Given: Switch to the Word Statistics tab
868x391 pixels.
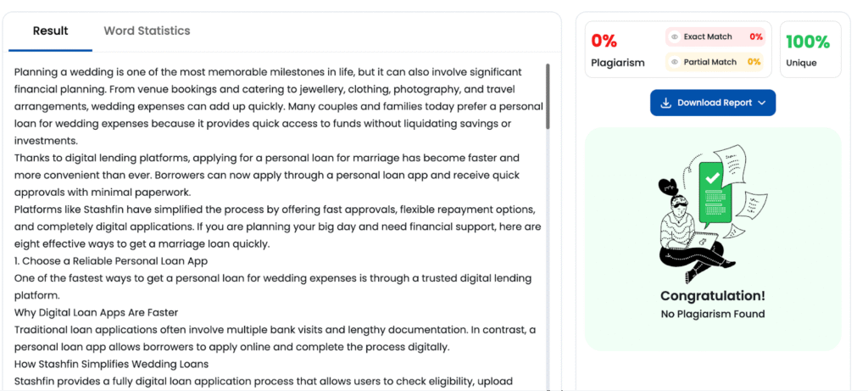Looking at the screenshot, I should click(x=147, y=31).
